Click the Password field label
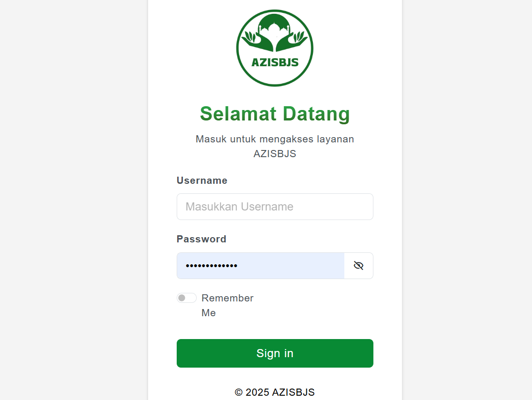 click(201, 239)
